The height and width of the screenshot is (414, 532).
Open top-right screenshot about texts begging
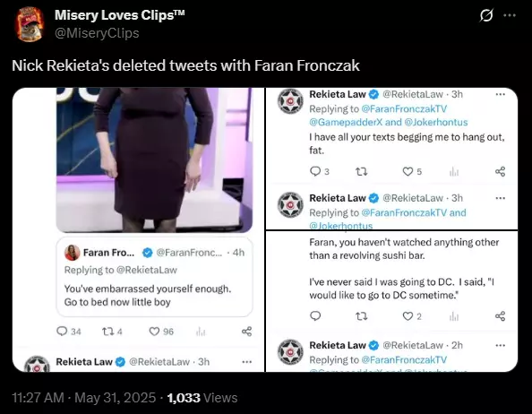[391, 158]
